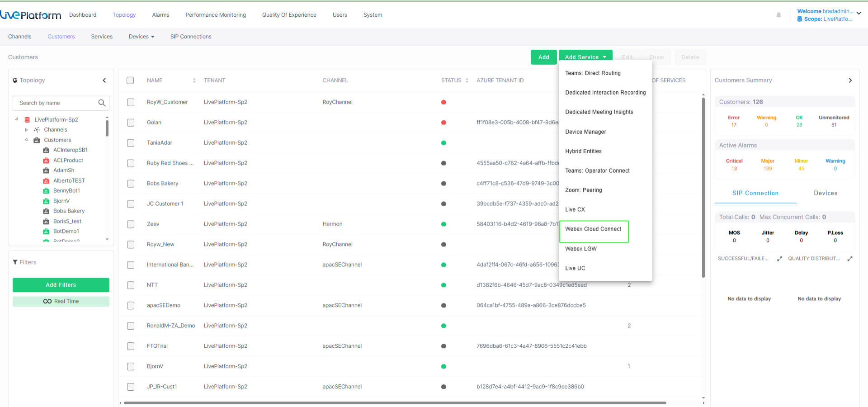Viewport: 868px width, 407px height.
Task: Switch to the Devices tab in summary
Action: pyautogui.click(x=826, y=193)
